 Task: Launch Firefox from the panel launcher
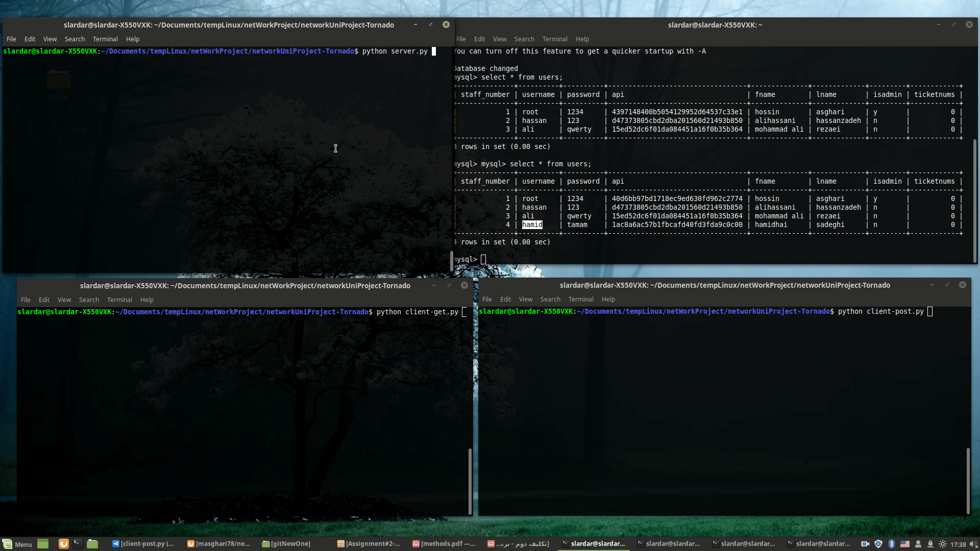(64, 544)
